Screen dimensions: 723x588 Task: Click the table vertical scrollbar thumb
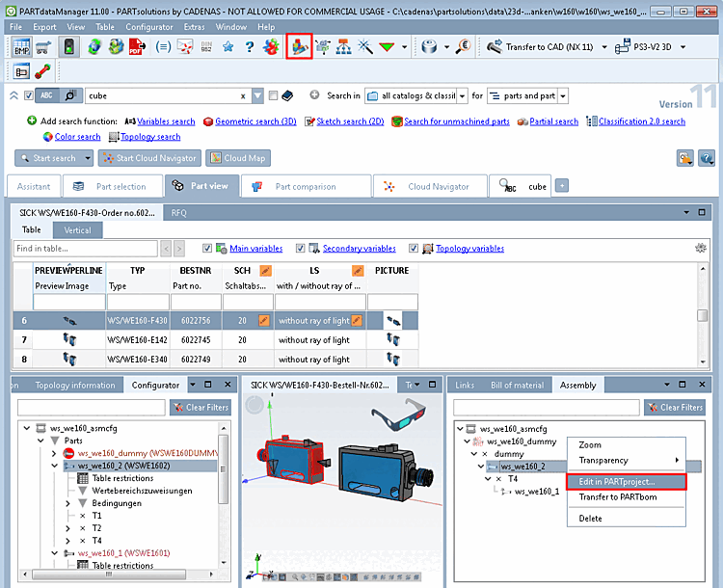click(x=702, y=315)
